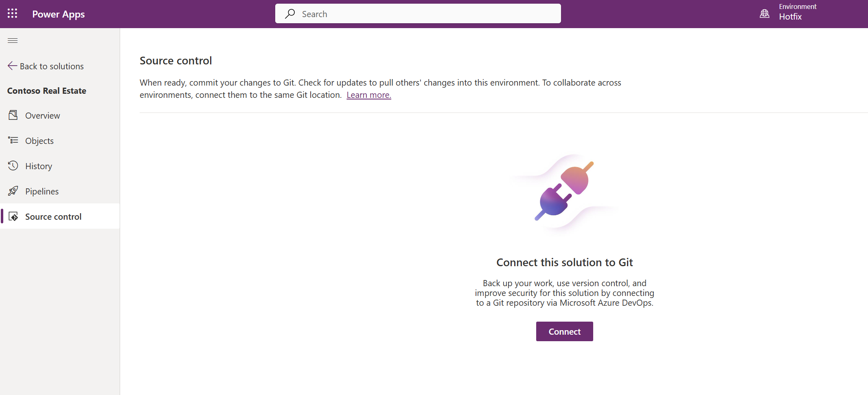Go back to solutions
The height and width of the screenshot is (395, 868).
[46, 66]
